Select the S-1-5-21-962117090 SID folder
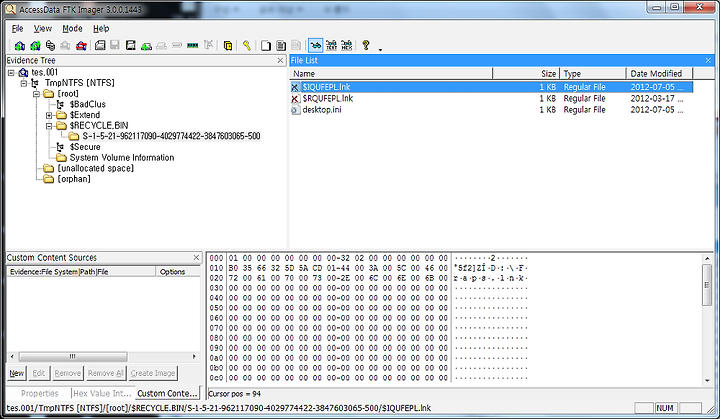 [x=171, y=136]
